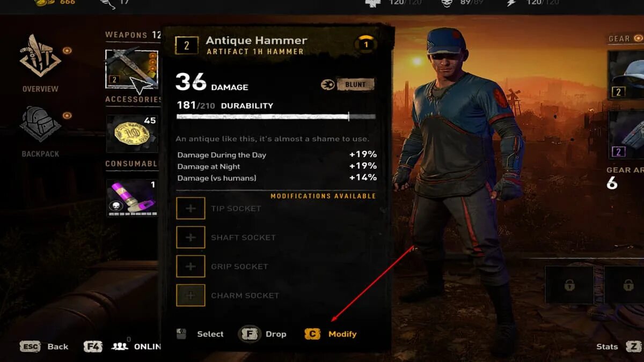This screenshot has width=644, height=362.
Task: Click the Drop option
Action: (x=262, y=334)
